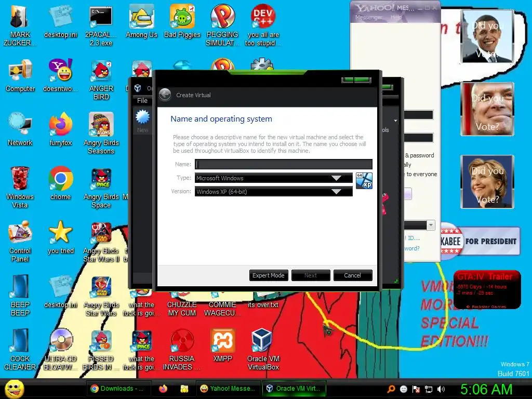Open the Among Us desktop icon
The height and width of the screenshot is (399, 532).
141,22
